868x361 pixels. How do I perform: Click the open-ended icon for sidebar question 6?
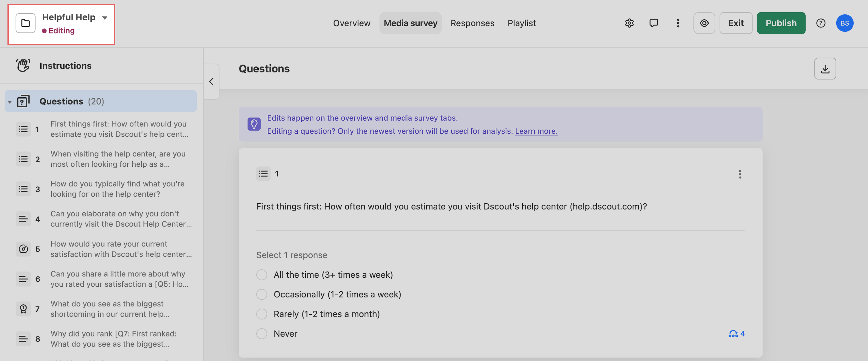pyautogui.click(x=23, y=279)
